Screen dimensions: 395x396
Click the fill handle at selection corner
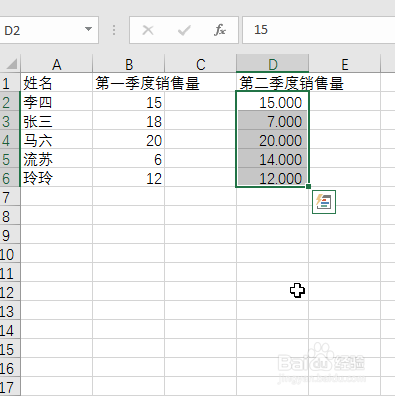(308, 186)
